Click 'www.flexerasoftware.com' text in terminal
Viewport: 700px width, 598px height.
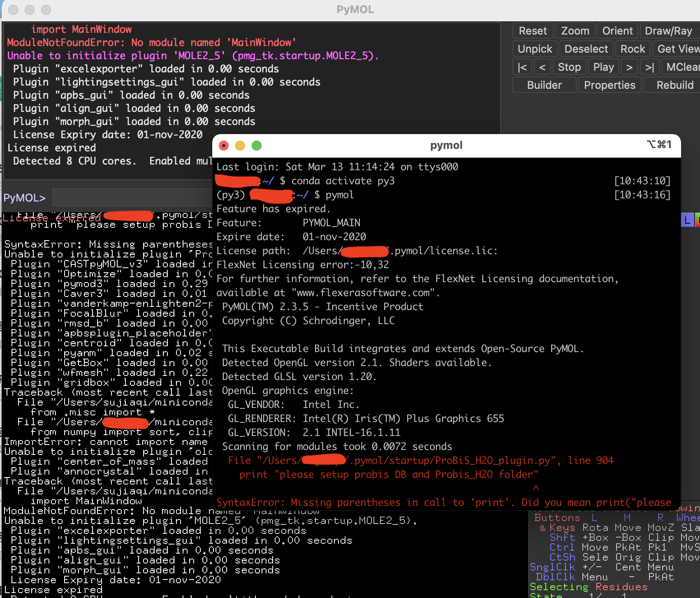pos(363,293)
